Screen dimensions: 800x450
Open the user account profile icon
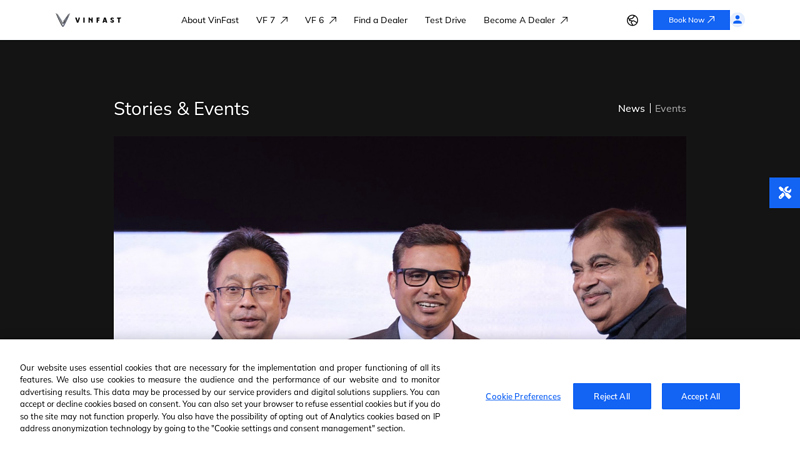(737, 20)
